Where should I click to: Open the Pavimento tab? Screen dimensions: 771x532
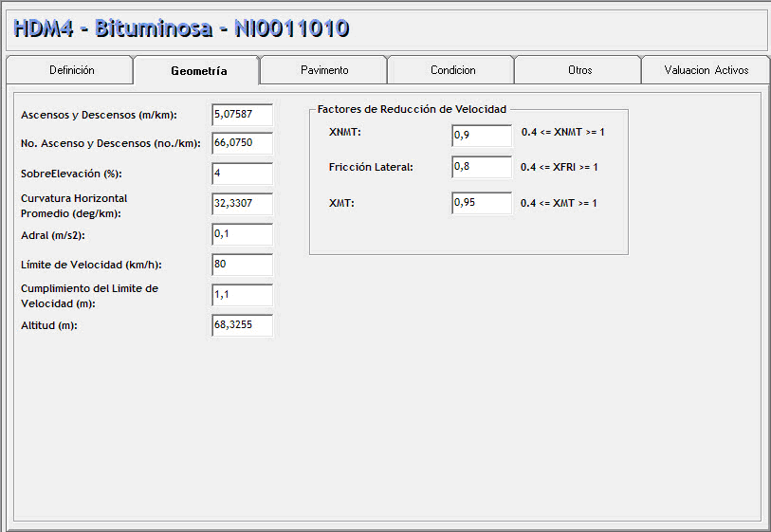324,70
